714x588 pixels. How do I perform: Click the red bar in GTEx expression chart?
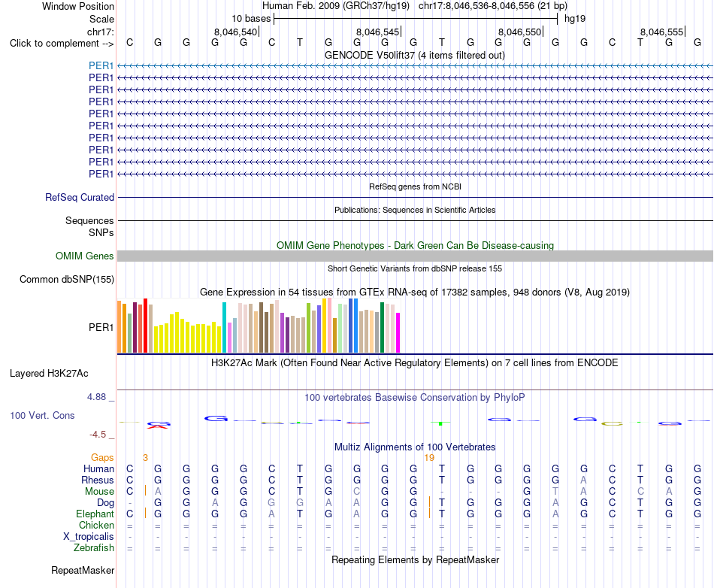[145, 326]
